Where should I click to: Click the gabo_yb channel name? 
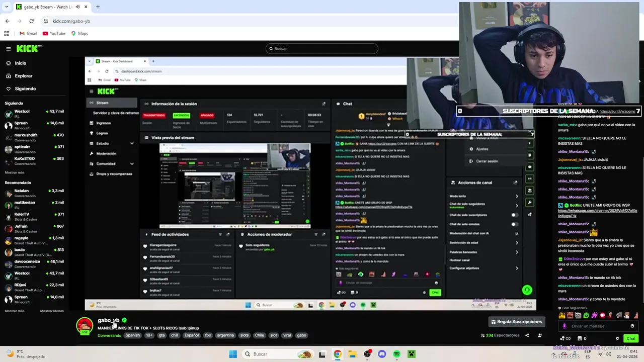point(108,320)
